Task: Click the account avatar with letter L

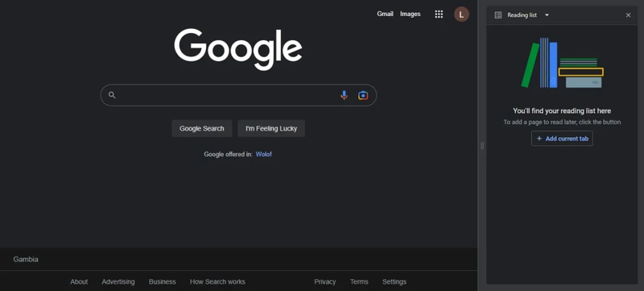Action: [x=461, y=15]
